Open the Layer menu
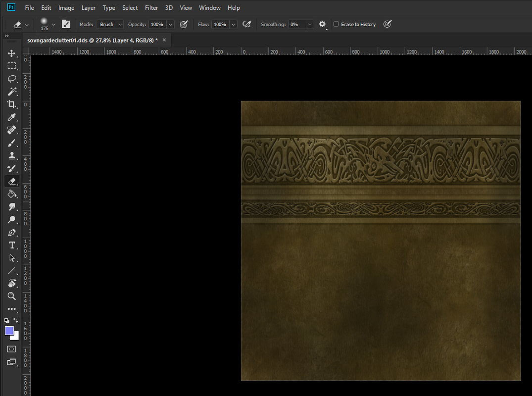This screenshot has height=396, width=532. 88,7
